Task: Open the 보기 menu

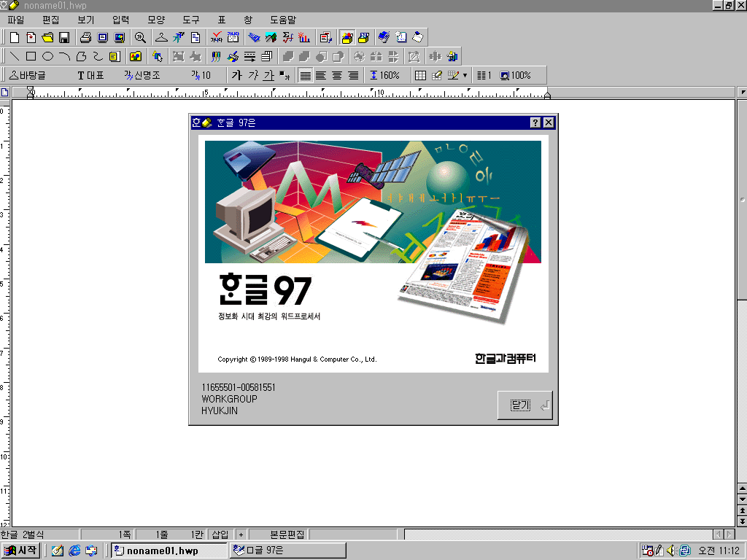Action: click(x=86, y=20)
